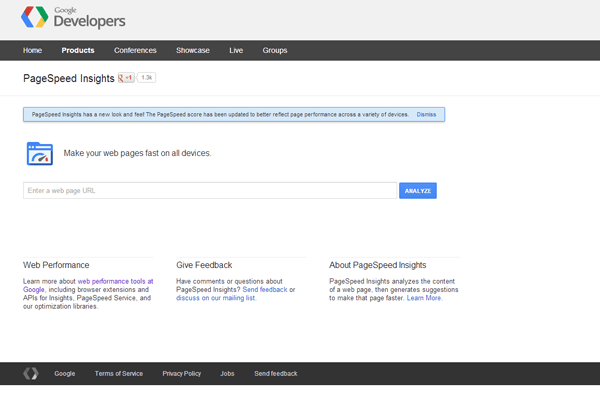Open Groups in the navigation bar
The image size is (600, 400).
pos(275,51)
